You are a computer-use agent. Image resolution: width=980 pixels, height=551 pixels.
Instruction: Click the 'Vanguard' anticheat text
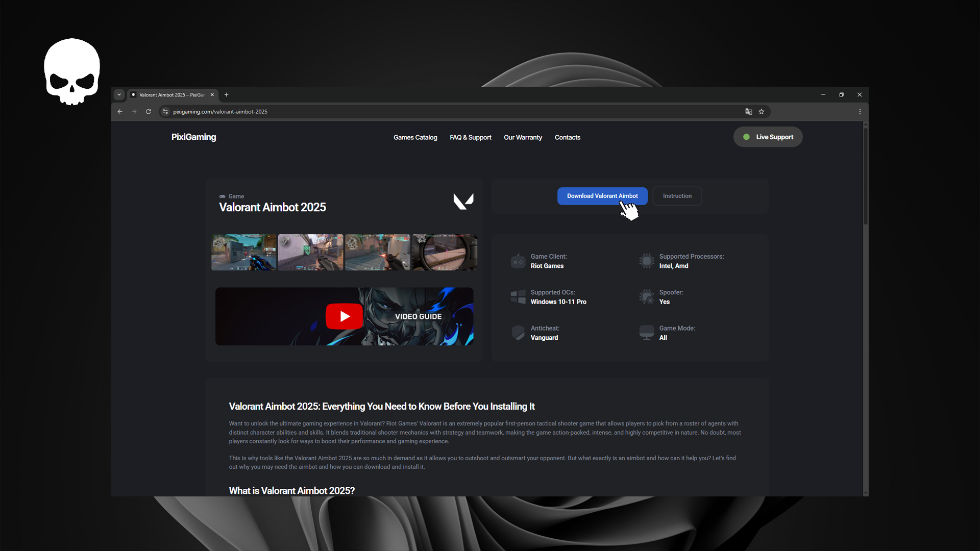click(x=544, y=338)
